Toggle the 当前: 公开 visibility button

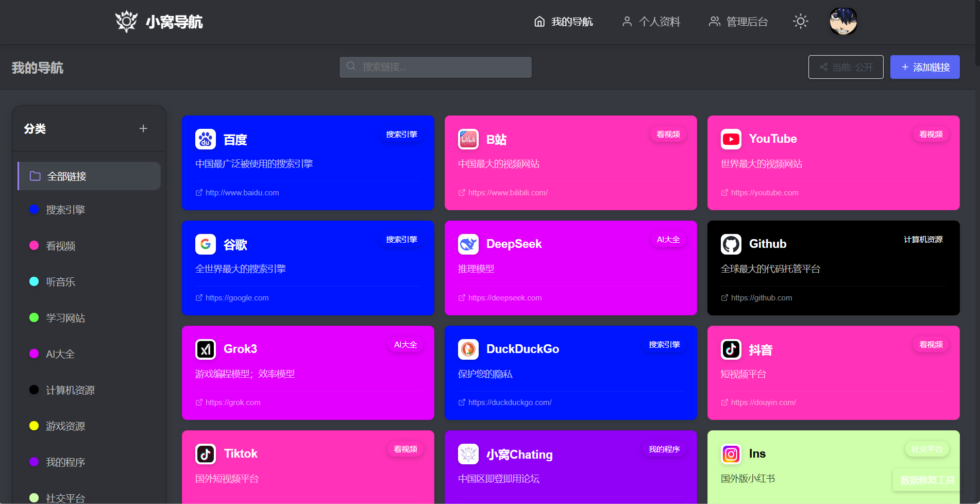[x=846, y=67]
